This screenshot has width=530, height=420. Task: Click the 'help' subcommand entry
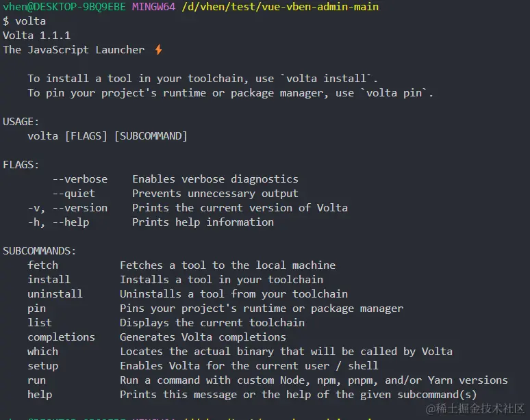pyautogui.click(x=40, y=395)
